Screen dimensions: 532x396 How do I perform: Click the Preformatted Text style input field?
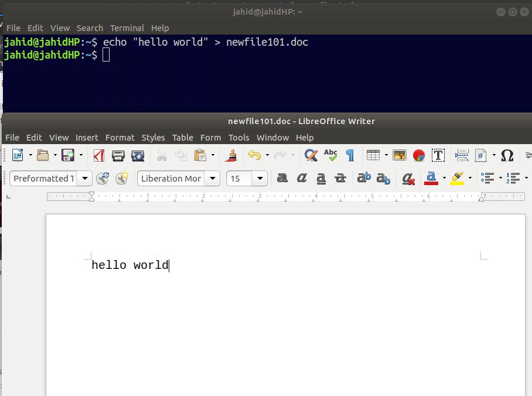pyautogui.click(x=43, y=178)
